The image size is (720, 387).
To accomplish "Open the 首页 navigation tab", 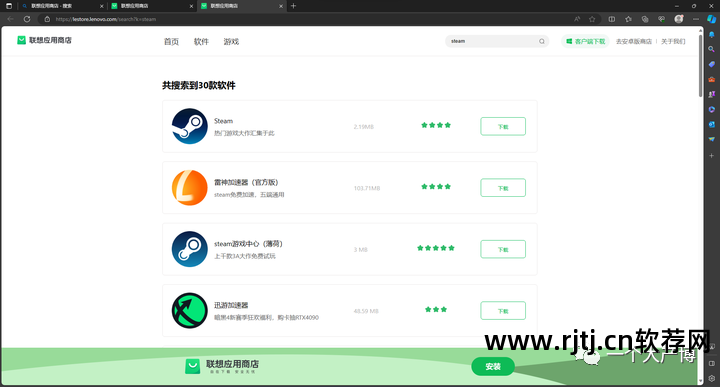I will [171, 42].
